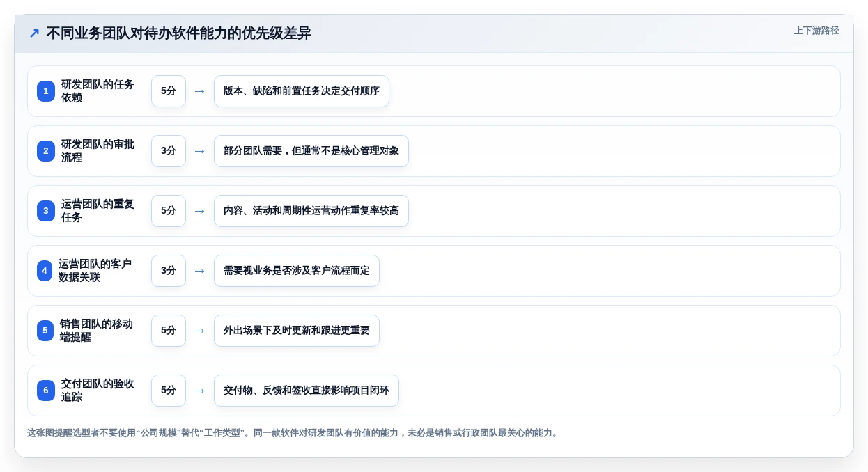868x472 pixels.
Task: Click '外出场景下及时更新和跟进更重要' description box
Action: tap(297, 331)
